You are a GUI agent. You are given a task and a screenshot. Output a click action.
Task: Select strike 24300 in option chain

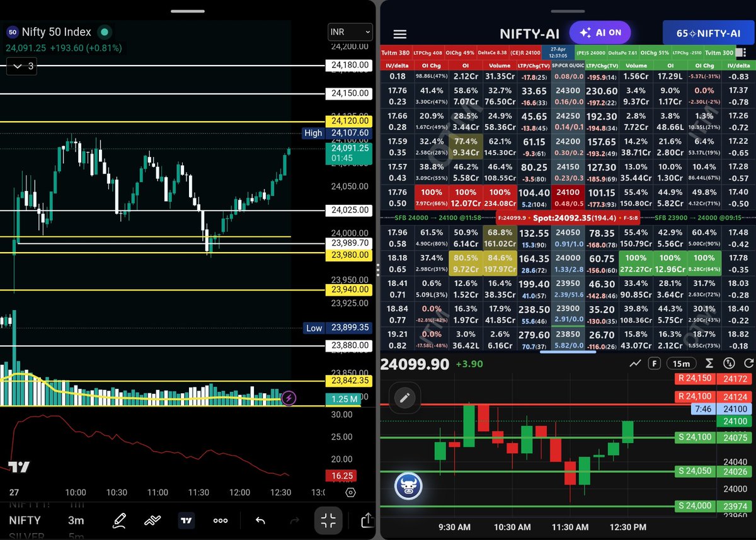point(569,91)
